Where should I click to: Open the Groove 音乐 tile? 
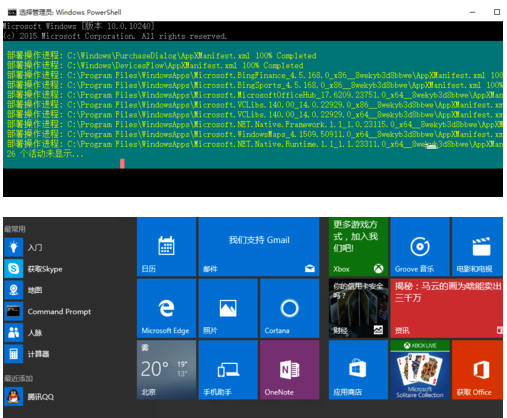[x=420, y=247]
